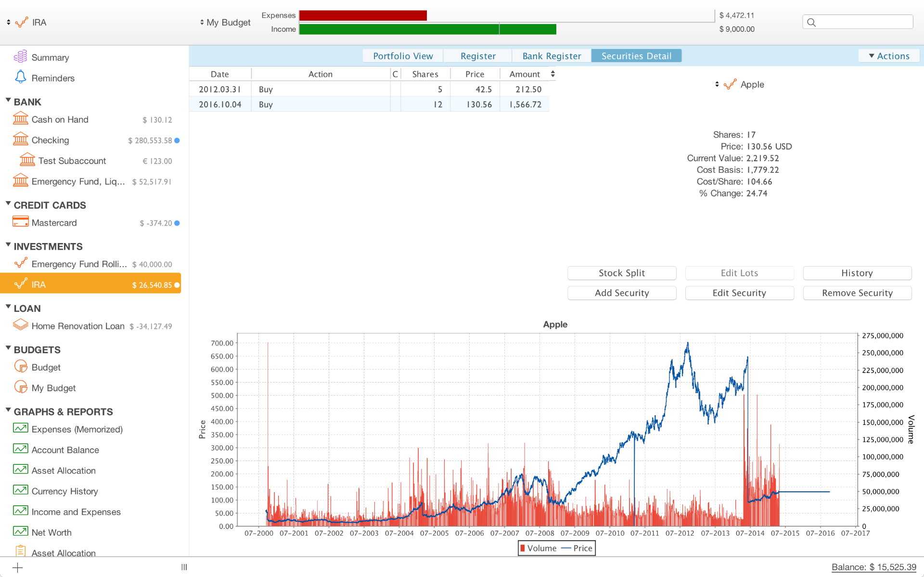Click the Stock Split button

point(622,273)
